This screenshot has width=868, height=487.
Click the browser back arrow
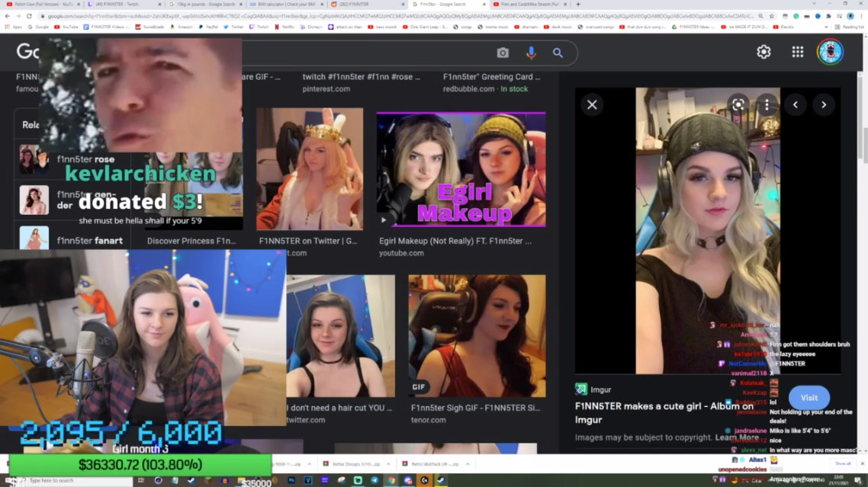[7, 16]
